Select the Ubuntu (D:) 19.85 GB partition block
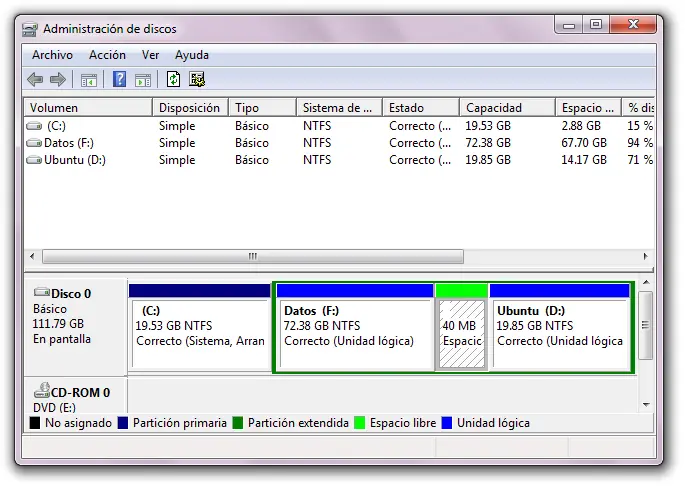The width and height of the screenshot is (685, 486). pos(560,327)
